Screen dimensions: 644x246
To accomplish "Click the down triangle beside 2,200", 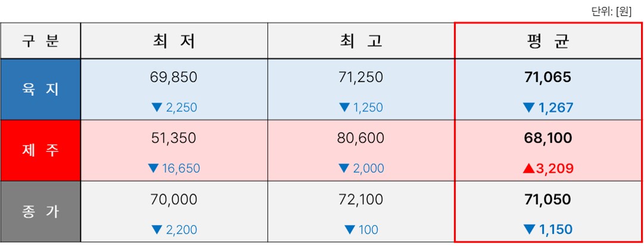I will click(157, 229).
